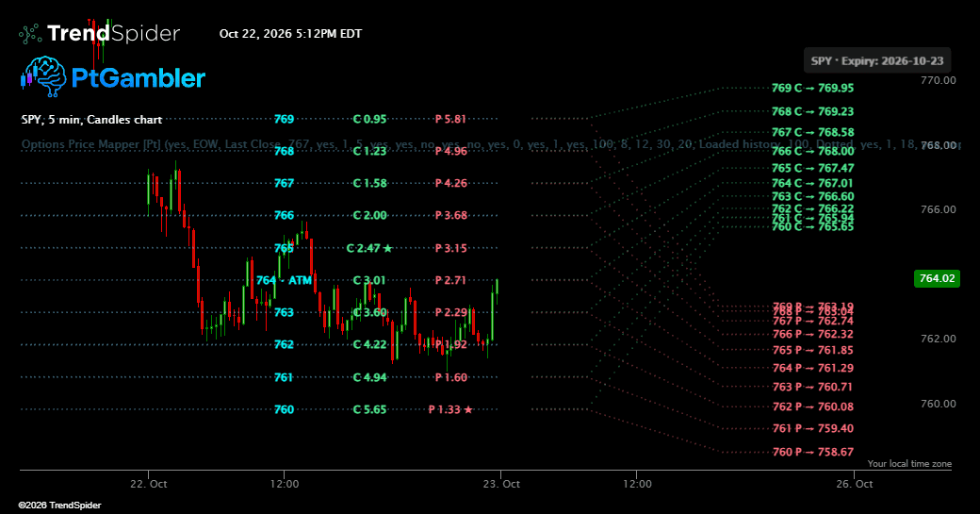Click projection 767 C → 768.58
The image size is (980, 514).
(812, 132)
